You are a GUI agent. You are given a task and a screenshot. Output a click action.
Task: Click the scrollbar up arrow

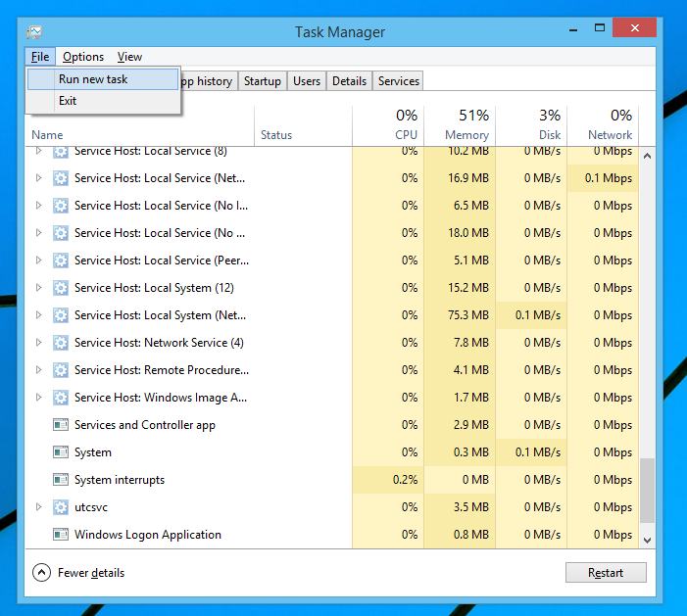[x=647, y=156]
